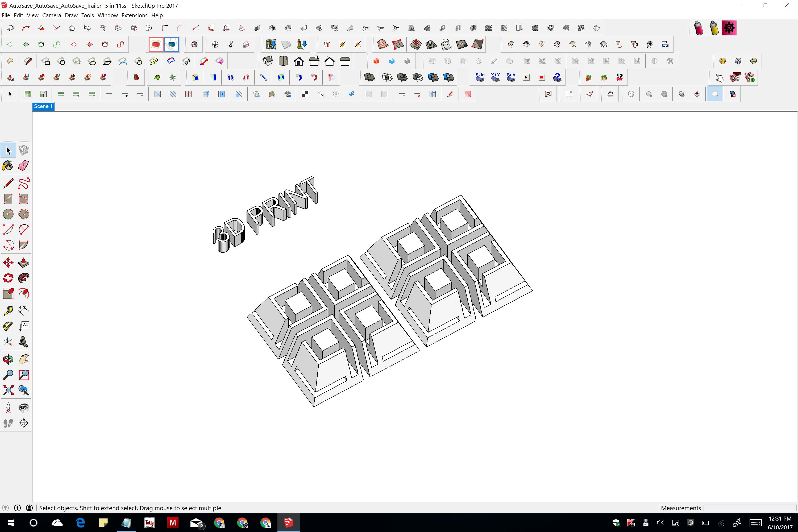The width and height of the screenshot is (798, 532).
Task: Click the Add Location map icon
Action: (x=271, y=44)
